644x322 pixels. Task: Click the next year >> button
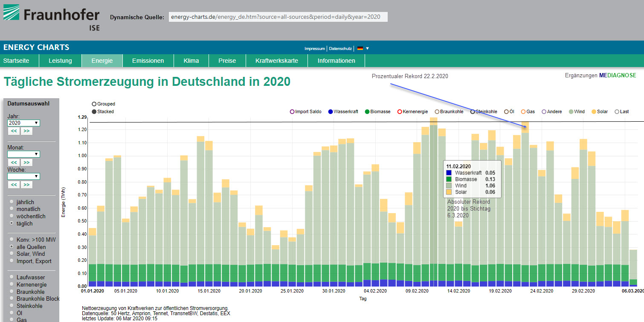tap(26, 131)
